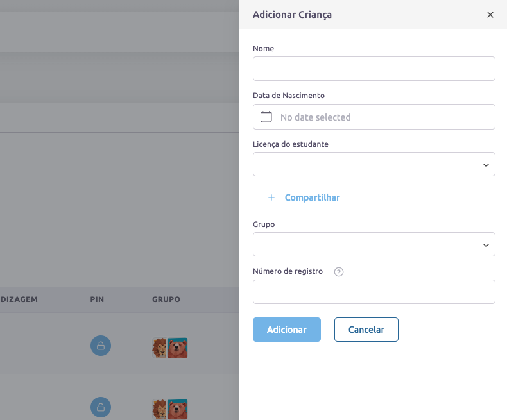Click the PIN lock icon in second row
Viewport: 507px width, 420px height.
click(x=101, y=407)
